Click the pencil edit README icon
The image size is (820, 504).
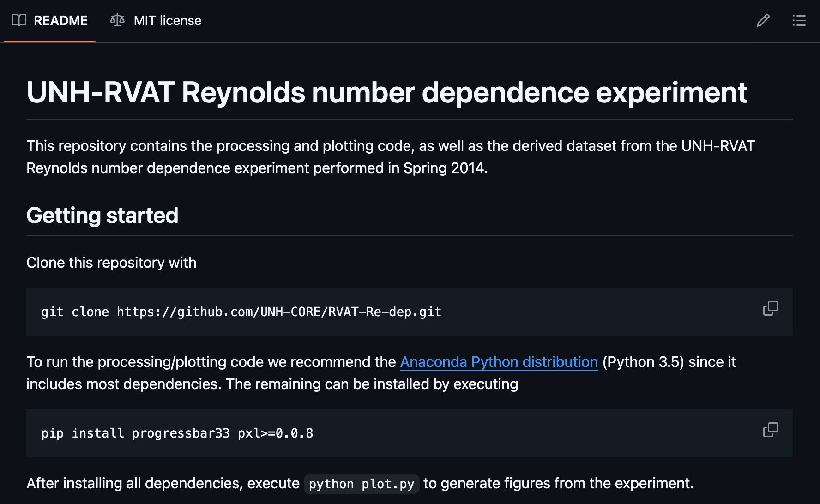click(763, 20)
